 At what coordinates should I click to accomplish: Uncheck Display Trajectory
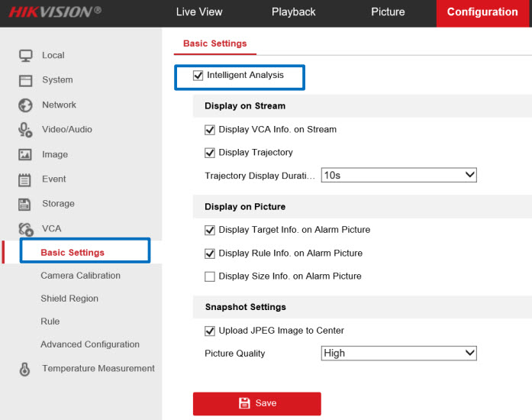pos(210,153)
